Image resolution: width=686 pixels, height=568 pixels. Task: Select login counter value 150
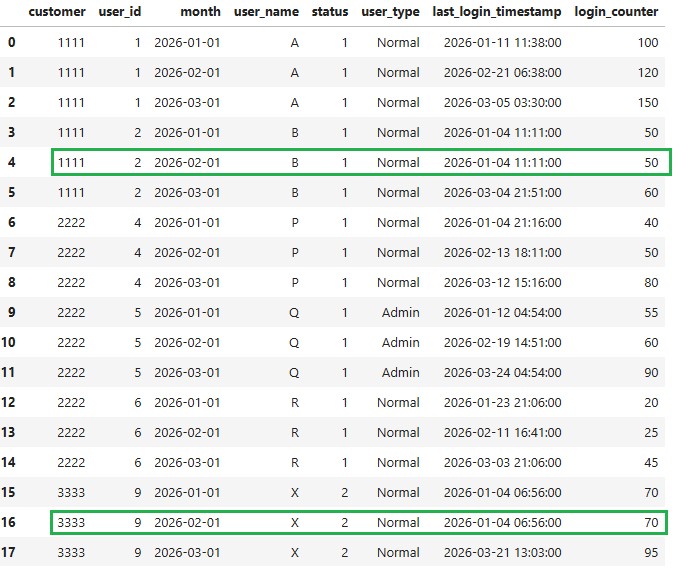(648, 102)
